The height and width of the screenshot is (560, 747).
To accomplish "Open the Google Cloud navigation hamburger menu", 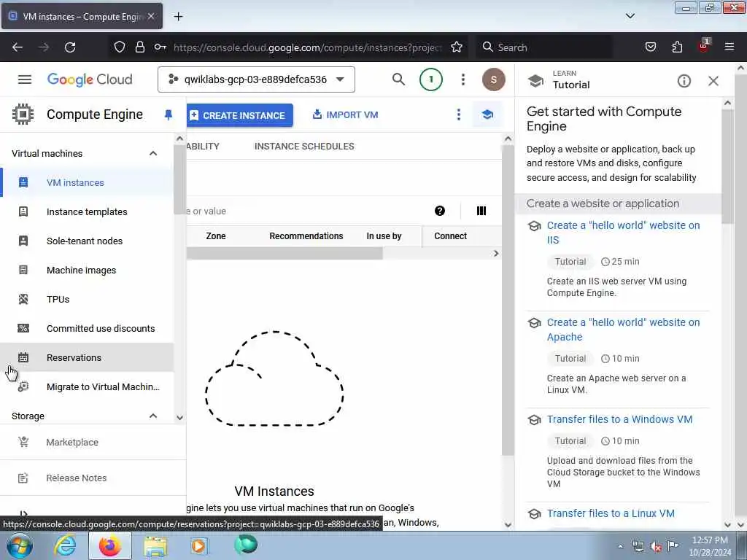I will pos(25,79).
